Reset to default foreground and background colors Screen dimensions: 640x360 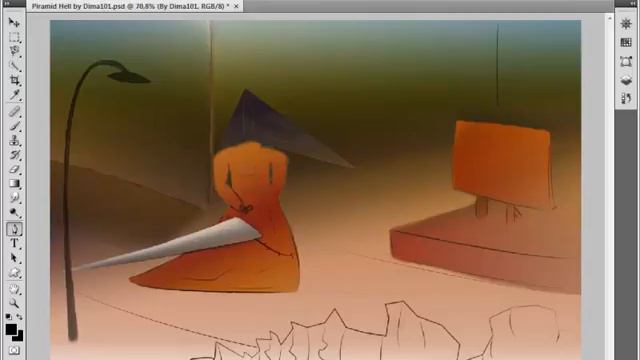point(8,316)
